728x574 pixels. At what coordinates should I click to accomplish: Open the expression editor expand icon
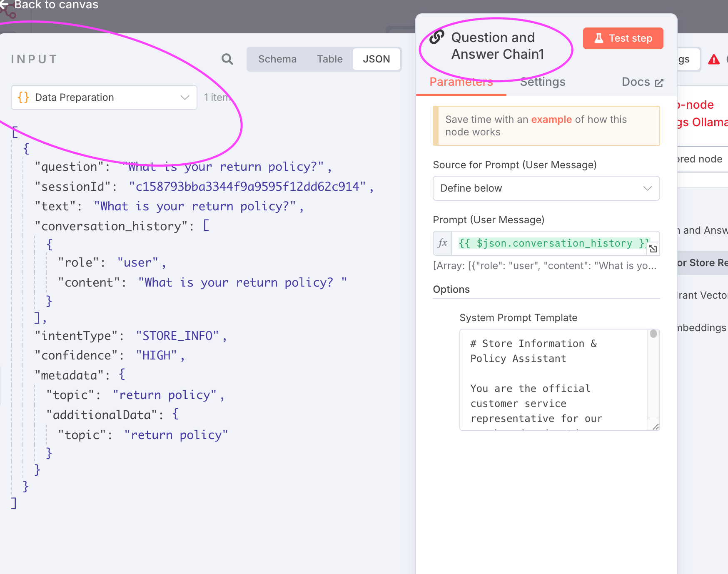point(653,249)
